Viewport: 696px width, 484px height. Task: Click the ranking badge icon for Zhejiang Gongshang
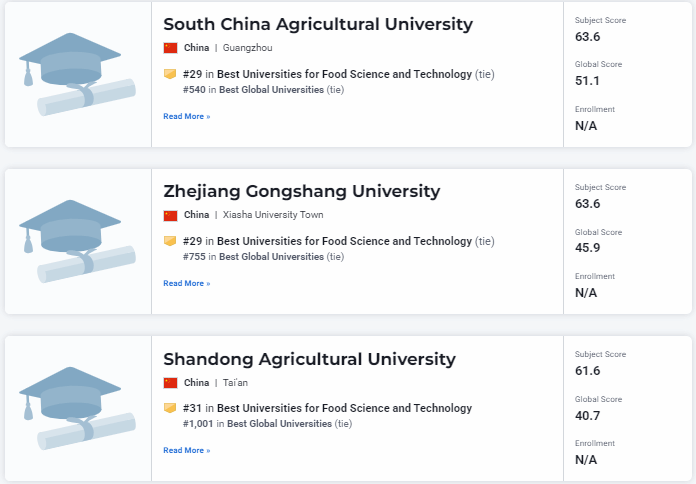tap(170, 241)
